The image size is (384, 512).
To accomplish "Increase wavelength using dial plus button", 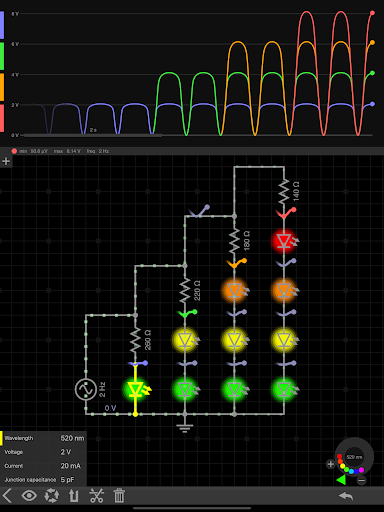I will coord(330,464).
